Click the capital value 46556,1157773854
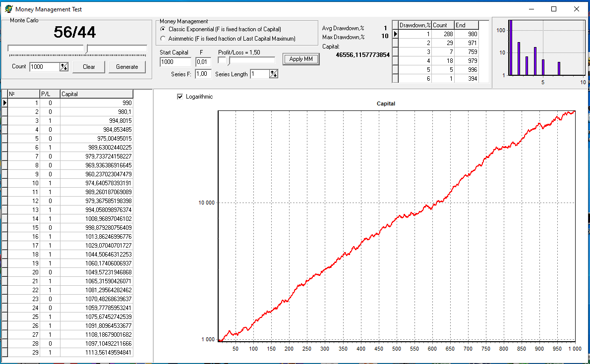Image resolution: width=590 pixels, height=364 pixels. pos(363,55)
